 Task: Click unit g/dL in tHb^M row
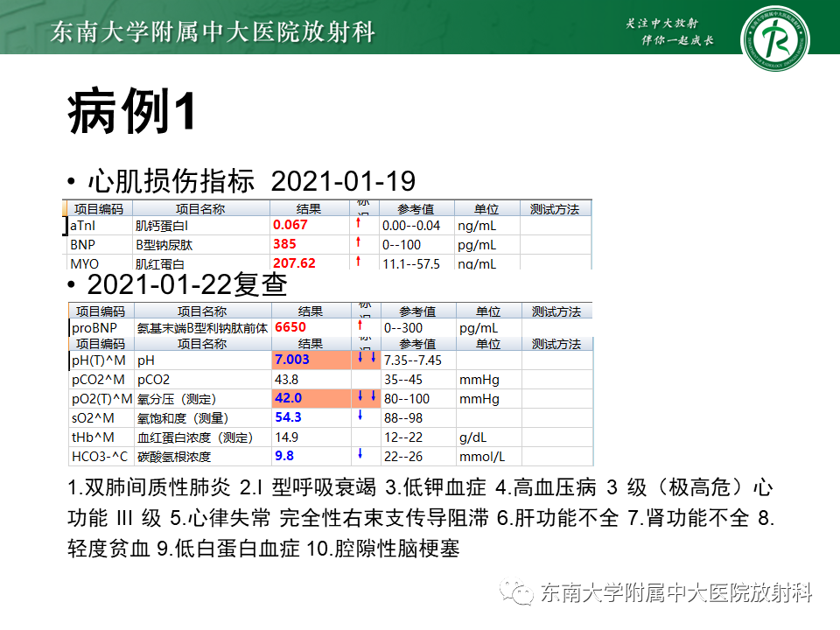(x=473, y=437)
